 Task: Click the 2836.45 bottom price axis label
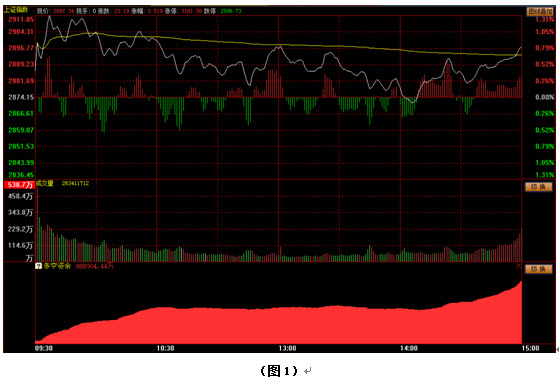pos(21,175)
